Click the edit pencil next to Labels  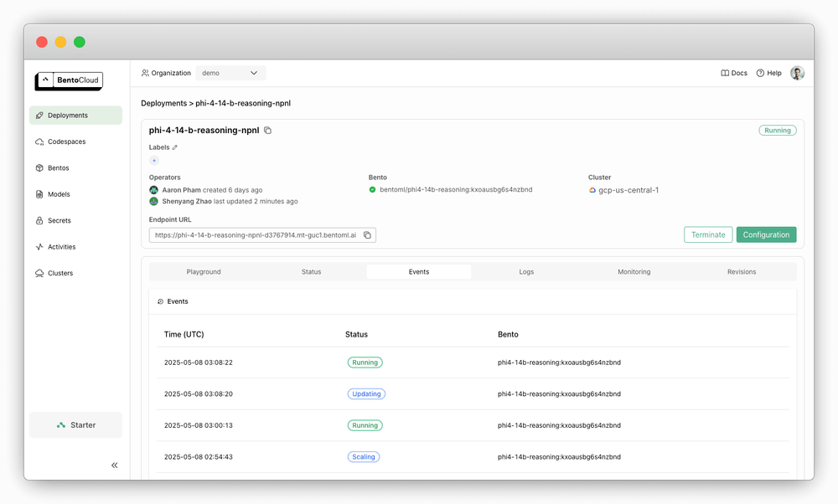(x=175, y=147)
